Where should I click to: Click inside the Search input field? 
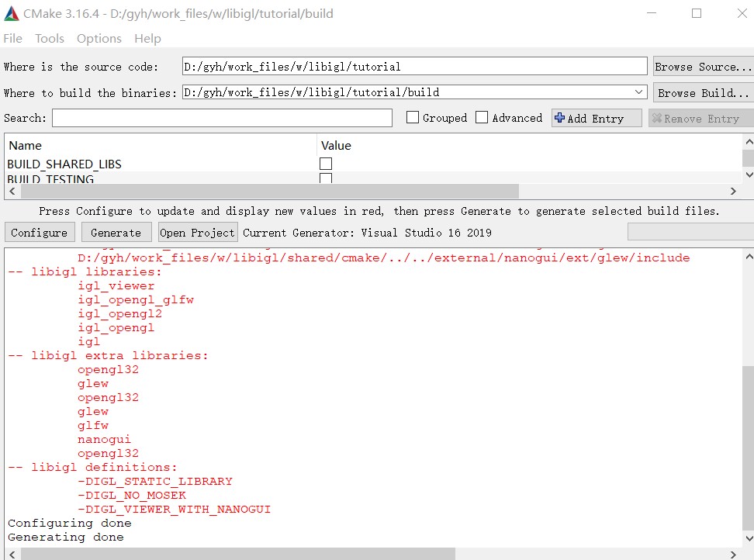pos(221,118)
